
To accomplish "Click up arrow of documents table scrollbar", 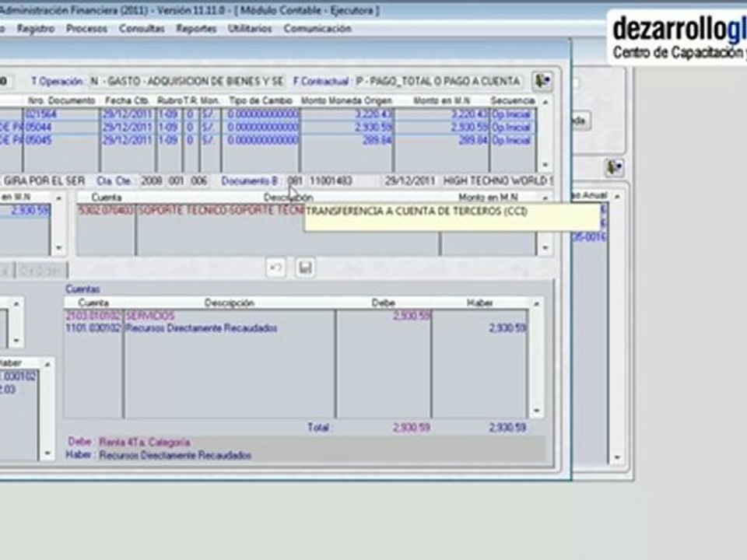I will click(x=545, y=101).
